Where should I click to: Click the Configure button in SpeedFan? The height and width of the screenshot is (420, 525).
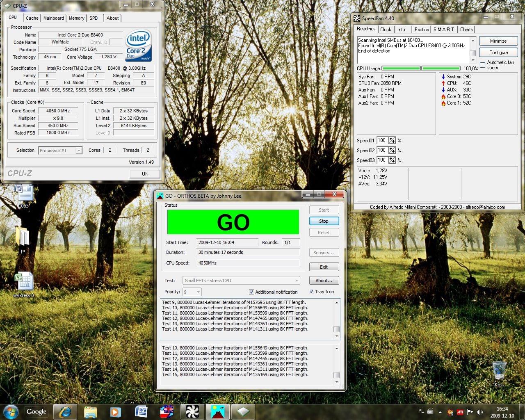tap(498, 52)
